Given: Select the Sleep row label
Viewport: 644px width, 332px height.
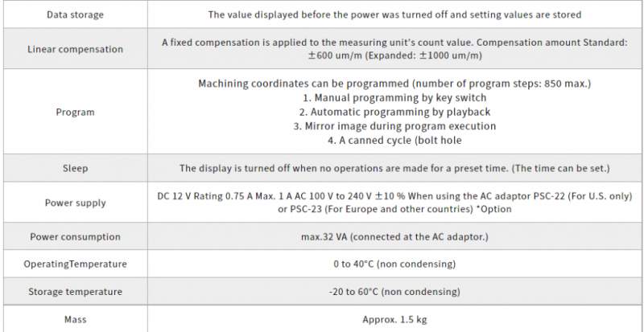Looking at the screenshot, I should coord(75,168).
